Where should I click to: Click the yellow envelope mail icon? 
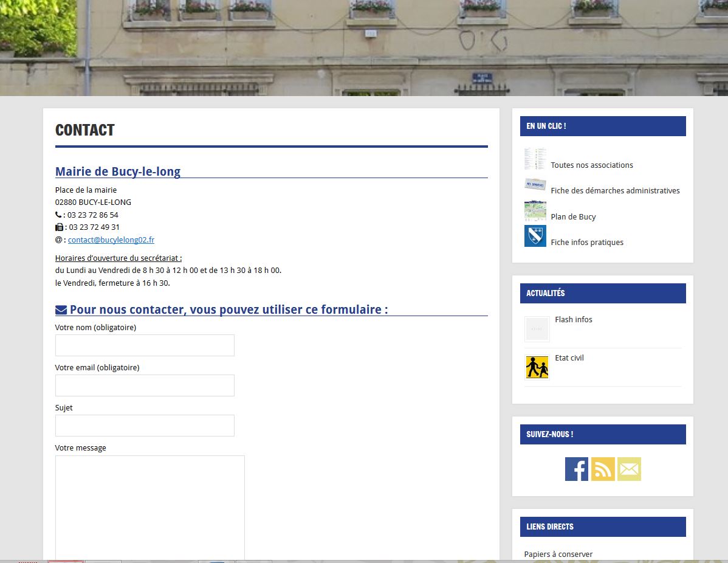pos(629,469)
